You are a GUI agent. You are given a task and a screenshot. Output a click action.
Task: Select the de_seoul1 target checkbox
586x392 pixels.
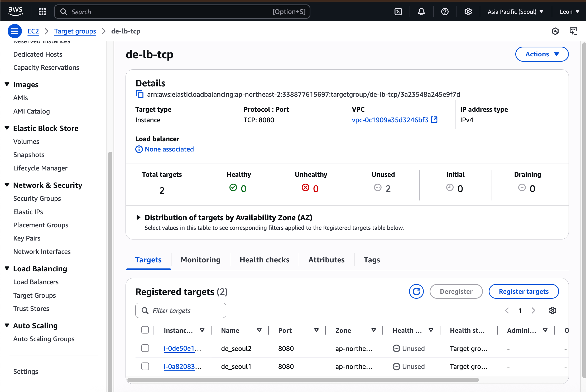click(145, 366)
